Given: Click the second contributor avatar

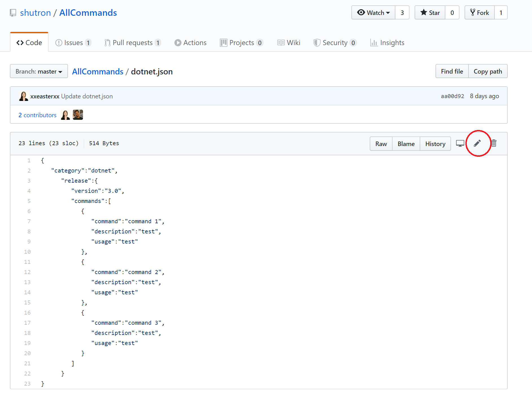Looking at the screenshot, I should tap(78, 115).
